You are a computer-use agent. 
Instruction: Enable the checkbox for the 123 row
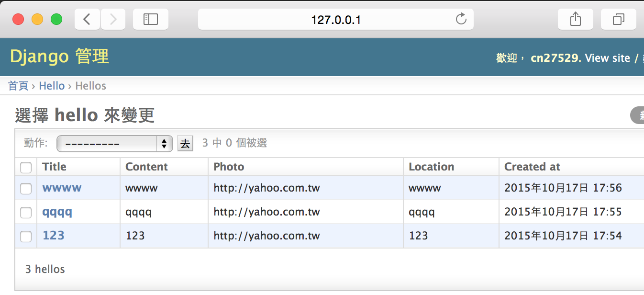tap(26, 236)
